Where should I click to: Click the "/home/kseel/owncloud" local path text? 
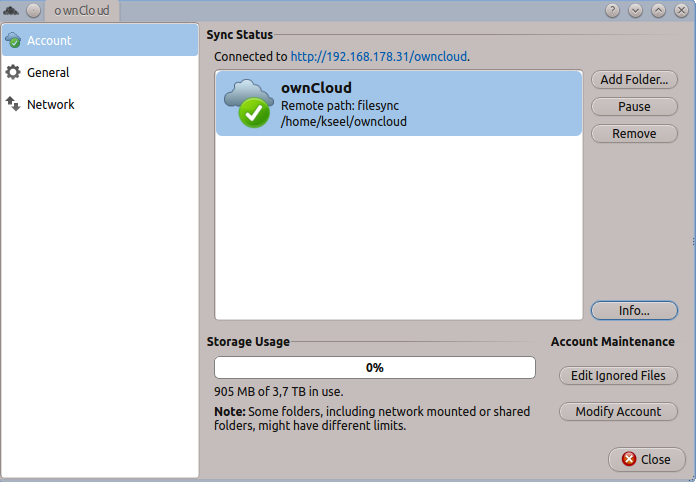pyautogui.click(x=344, y=122)
